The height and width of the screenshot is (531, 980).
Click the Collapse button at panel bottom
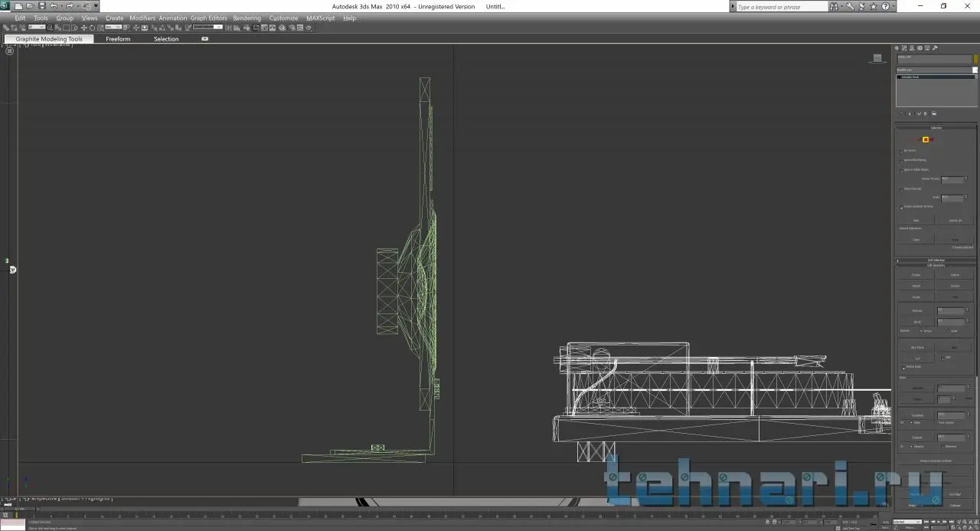pyautogui.click(x=955, y=506)
